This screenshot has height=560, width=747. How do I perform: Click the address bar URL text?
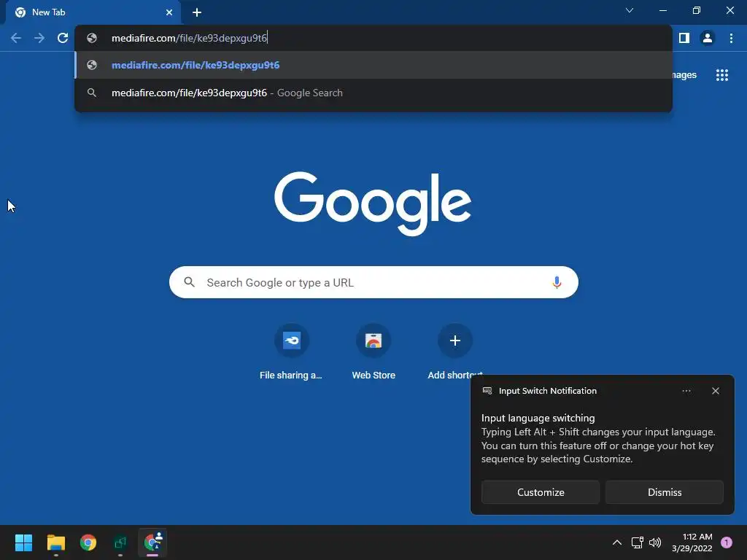click(189, 38)
